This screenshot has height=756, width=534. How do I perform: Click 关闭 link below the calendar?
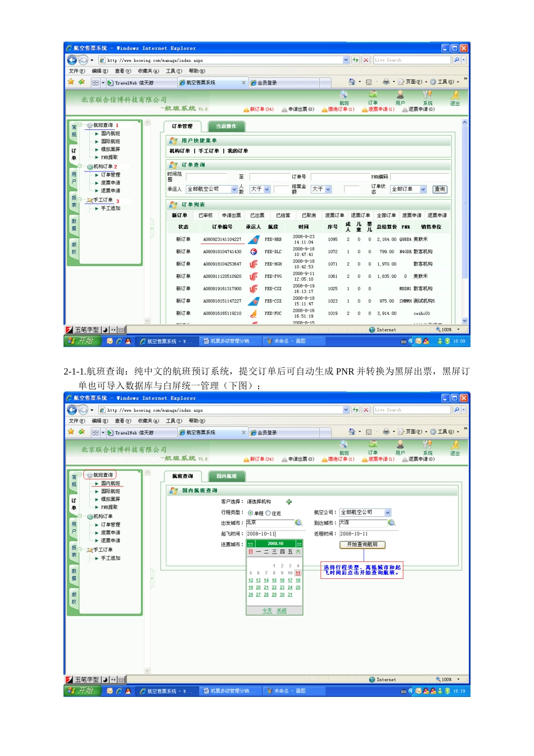(x=282, y=611)
